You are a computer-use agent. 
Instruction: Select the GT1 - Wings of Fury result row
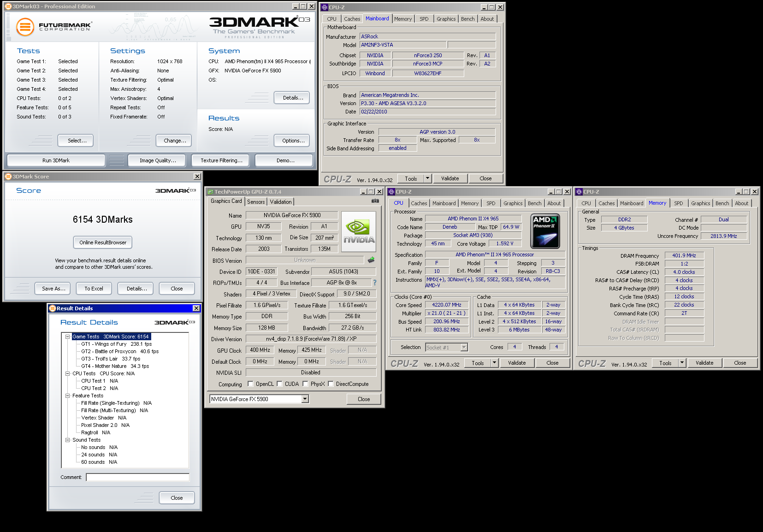click(117, 344)
